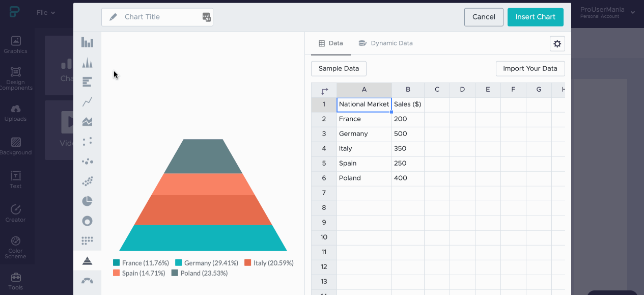Viewport: 644px width, 295px height.
Task: Click the app logo at top-left
Action: click(x=14, y=12)
